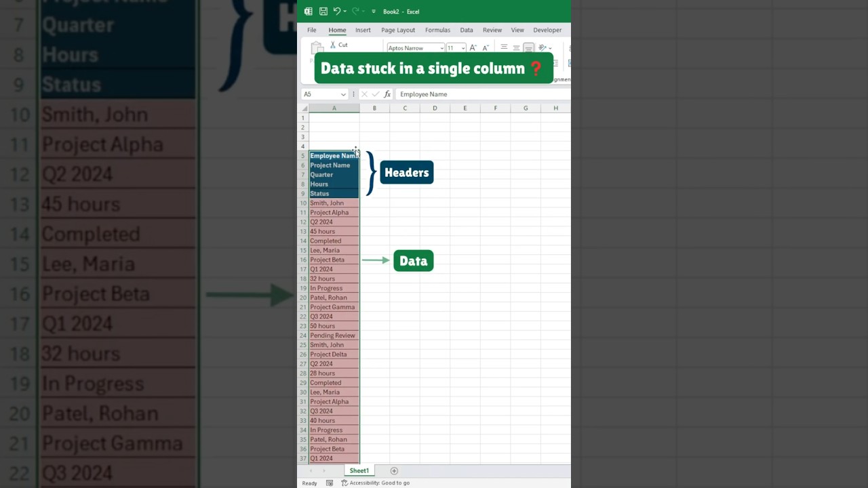Increase font size with the larger A
Screen dimensions: 868x488
coord(473,47)
